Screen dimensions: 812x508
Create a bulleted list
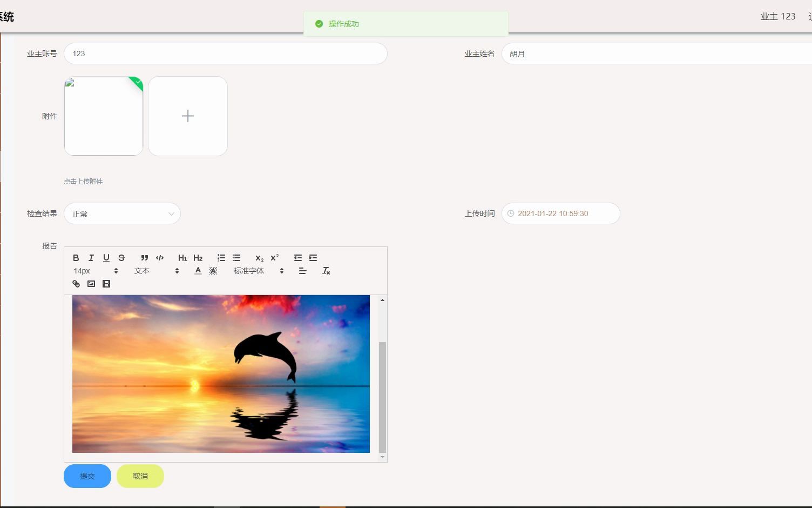[236, 258]
